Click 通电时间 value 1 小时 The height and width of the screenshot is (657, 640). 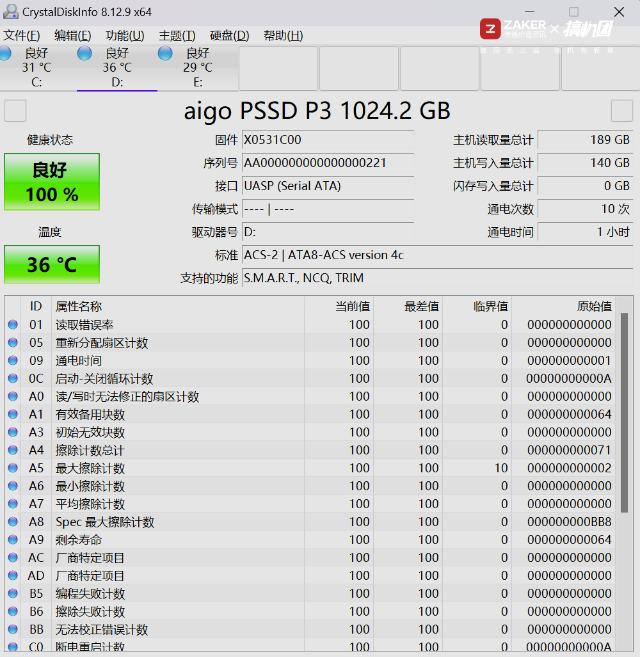[x=585, y=232]
